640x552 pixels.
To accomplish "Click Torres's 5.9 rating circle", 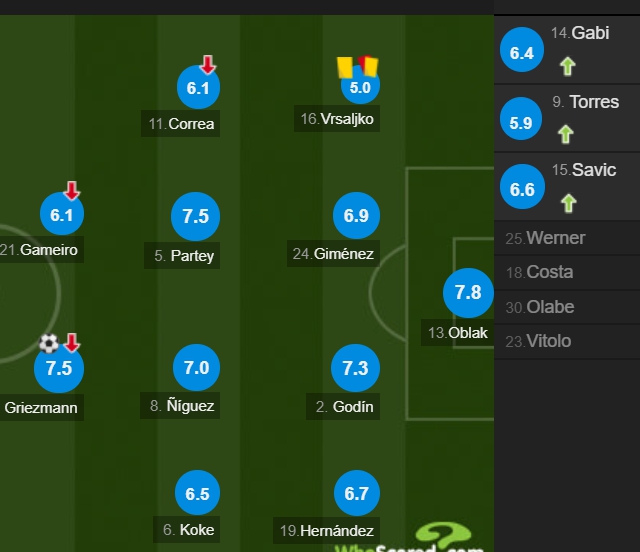I will click(x=521, y=118).
